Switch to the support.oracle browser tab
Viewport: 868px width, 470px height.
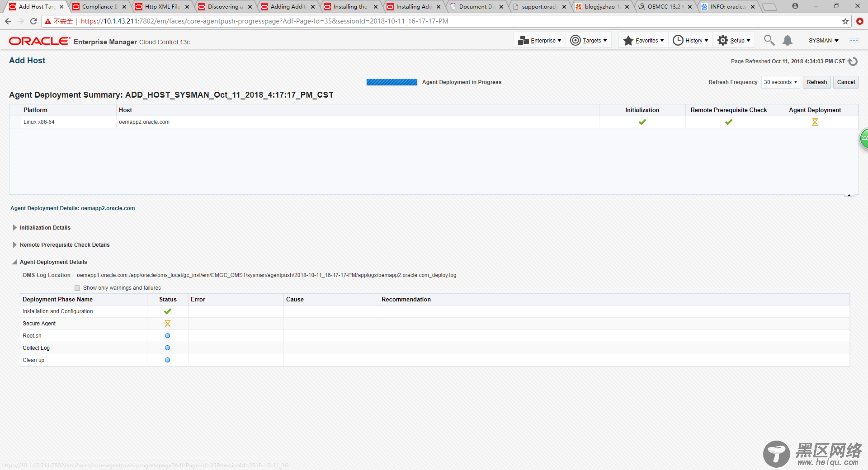click(539, 7)
